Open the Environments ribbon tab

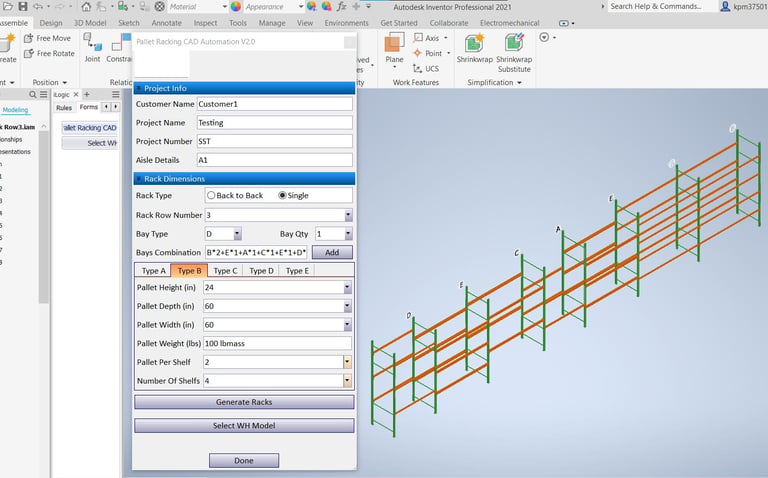(x=346, y=23)
